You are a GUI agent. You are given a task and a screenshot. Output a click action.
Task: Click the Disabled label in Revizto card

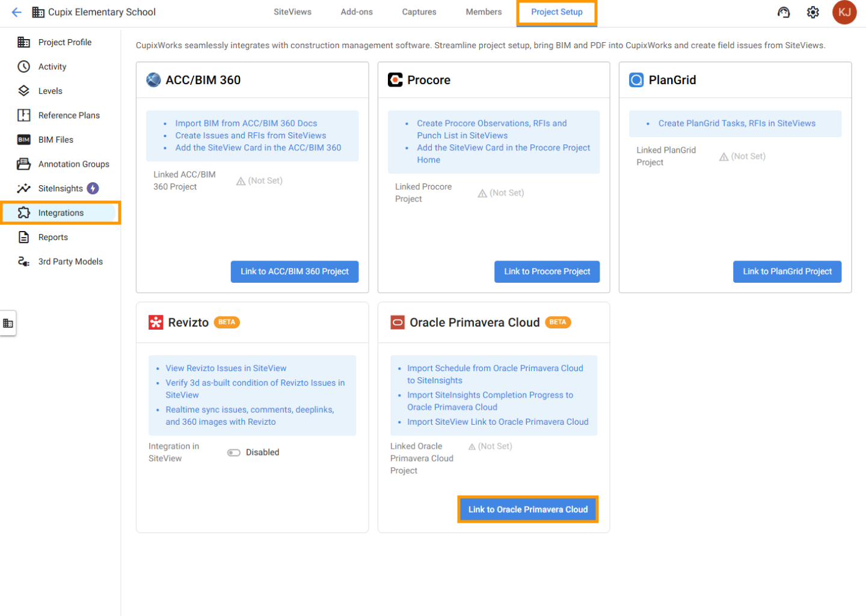(x=263, y=452)
